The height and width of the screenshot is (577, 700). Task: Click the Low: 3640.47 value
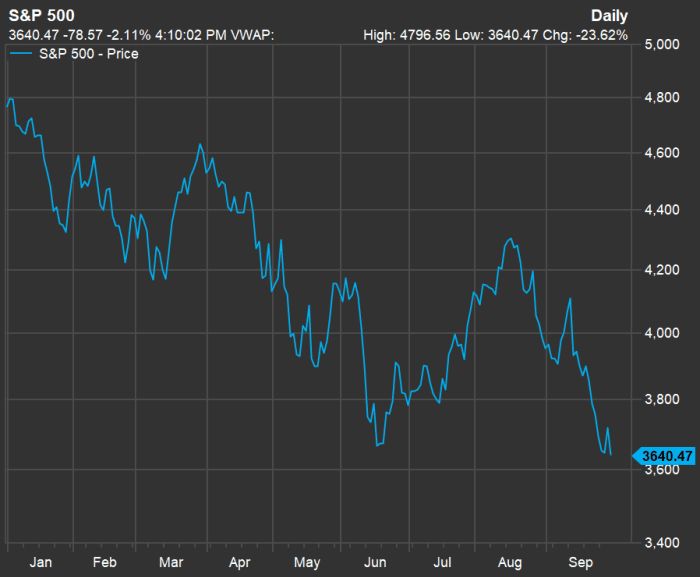pos(496,35)
